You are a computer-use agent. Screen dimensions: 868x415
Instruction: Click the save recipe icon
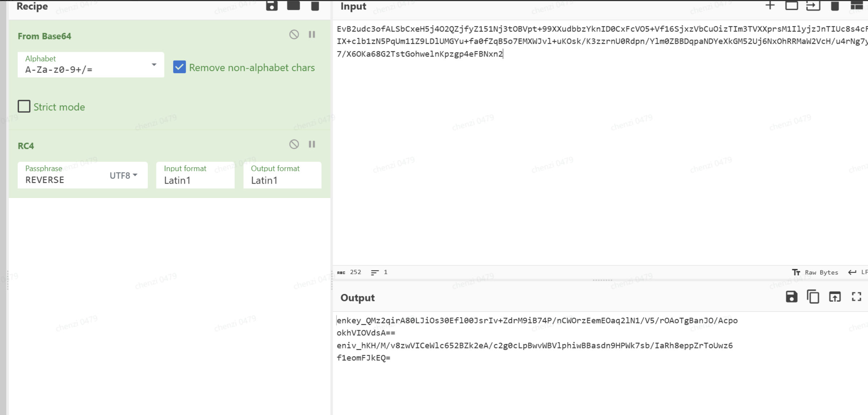click(x=272, y=5)
